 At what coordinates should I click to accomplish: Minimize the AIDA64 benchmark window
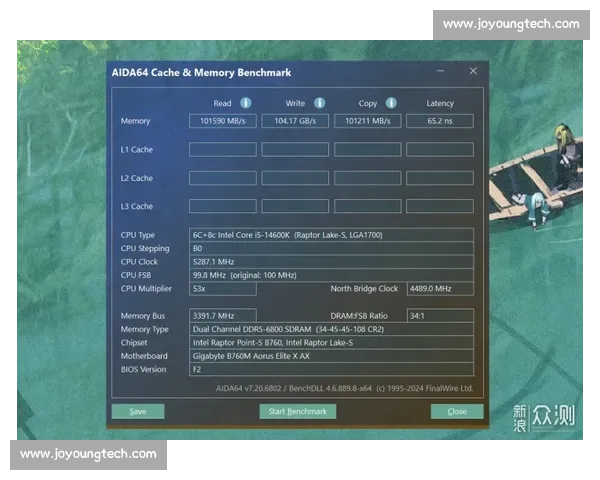(x=440, y=71)
